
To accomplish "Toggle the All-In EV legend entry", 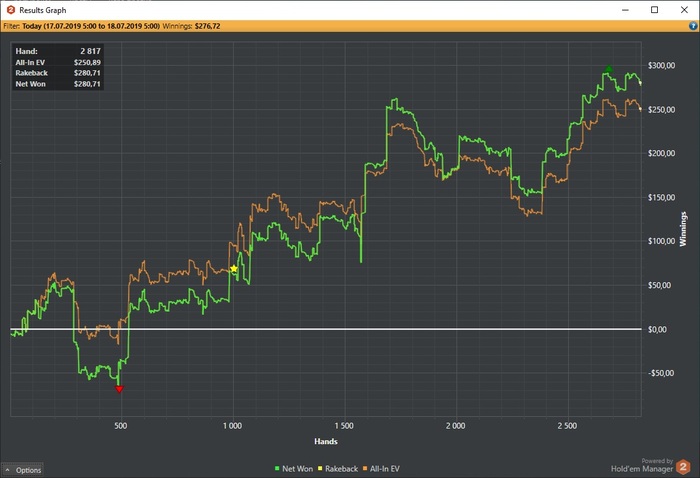I will coord(381,469).
